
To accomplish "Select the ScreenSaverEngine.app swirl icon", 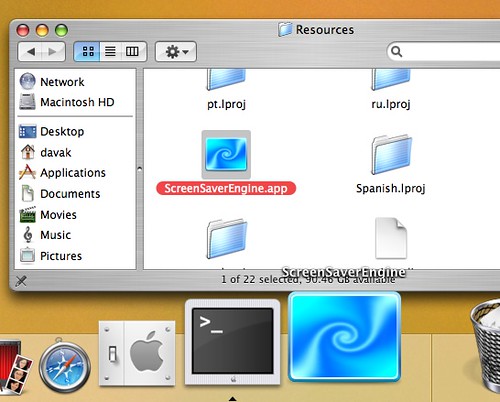I will (226, 155).
